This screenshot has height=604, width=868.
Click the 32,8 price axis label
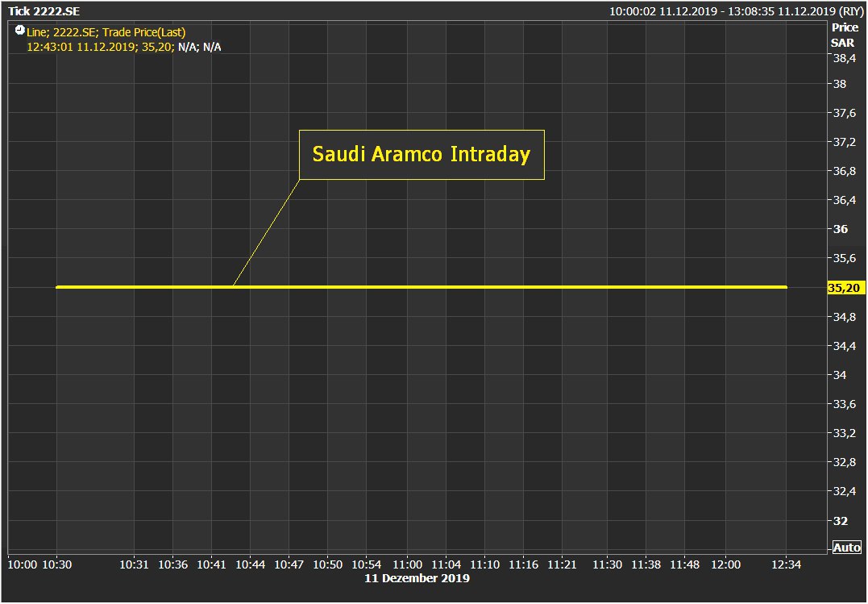coord(844,461)
